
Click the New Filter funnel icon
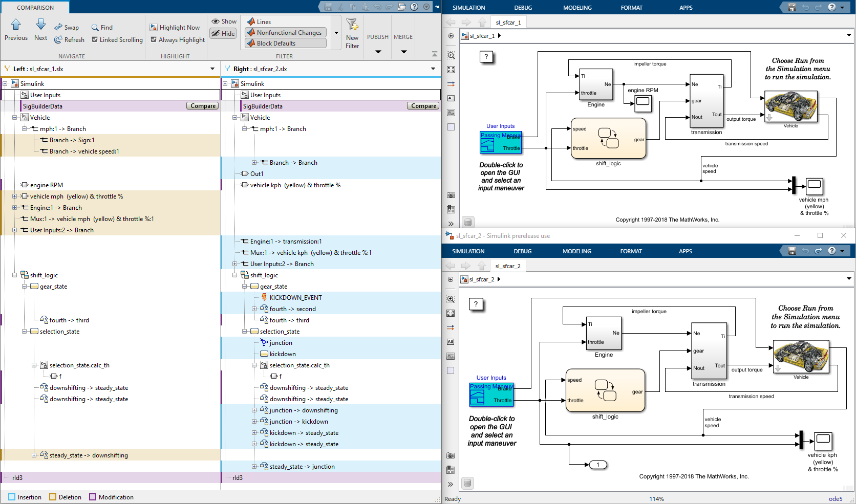[x=352, y=25]
